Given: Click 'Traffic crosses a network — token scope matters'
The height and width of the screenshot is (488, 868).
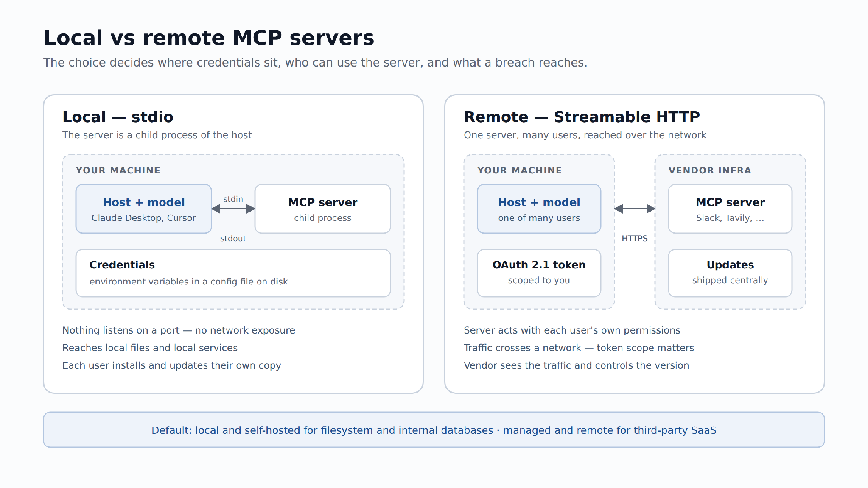Looking at the screenshot, I should 579,348.
